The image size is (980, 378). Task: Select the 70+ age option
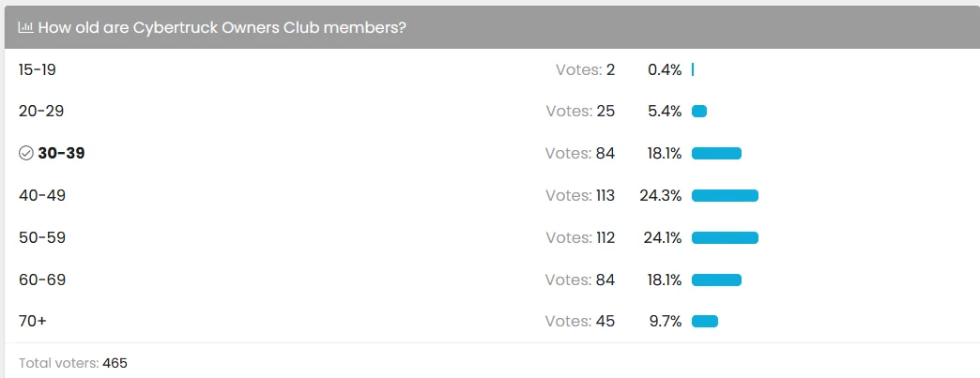click(33, 321)
